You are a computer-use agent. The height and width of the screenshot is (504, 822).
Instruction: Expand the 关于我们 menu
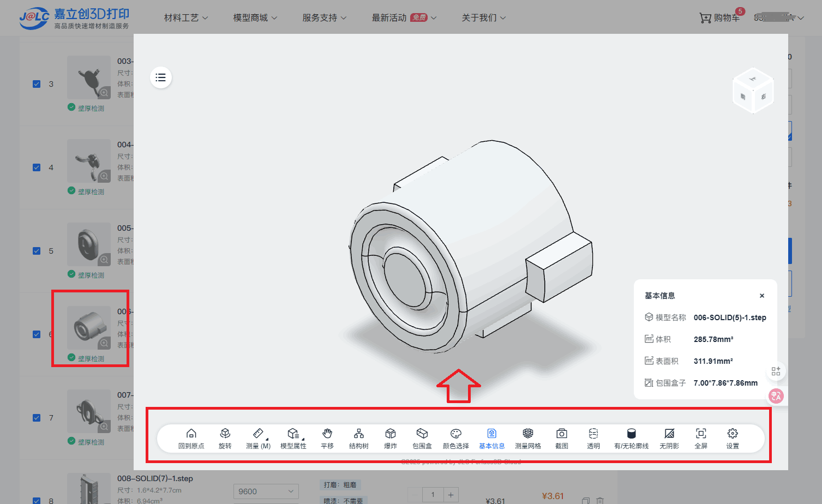(x=484, y=17)
